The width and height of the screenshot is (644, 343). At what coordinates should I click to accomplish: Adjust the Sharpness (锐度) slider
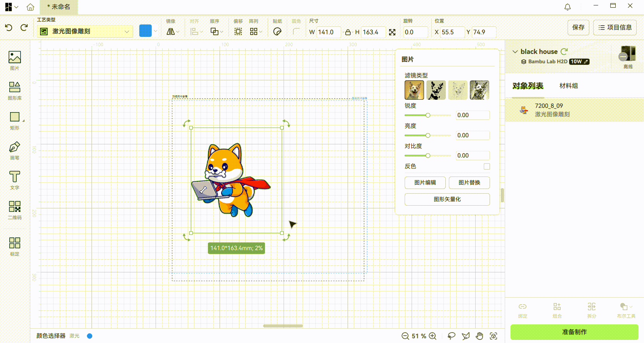pos(428,115)
